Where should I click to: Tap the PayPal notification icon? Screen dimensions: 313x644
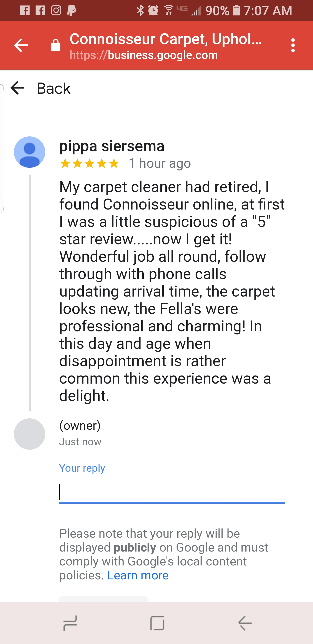[x=72, y=10]
